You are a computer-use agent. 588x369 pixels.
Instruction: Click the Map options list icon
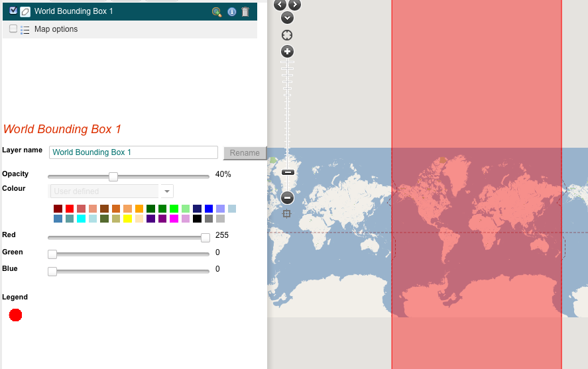25,30
